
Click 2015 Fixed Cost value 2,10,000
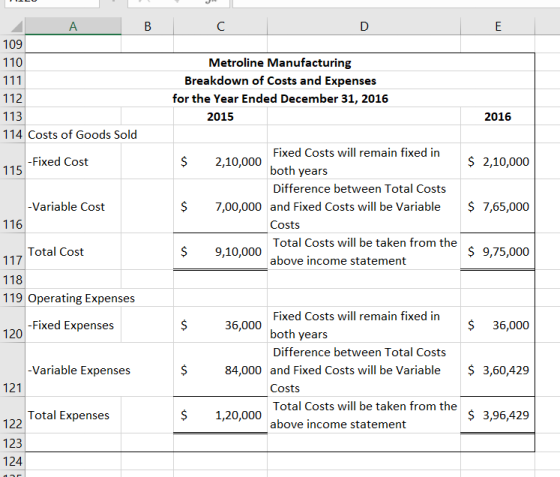[220, 161]
